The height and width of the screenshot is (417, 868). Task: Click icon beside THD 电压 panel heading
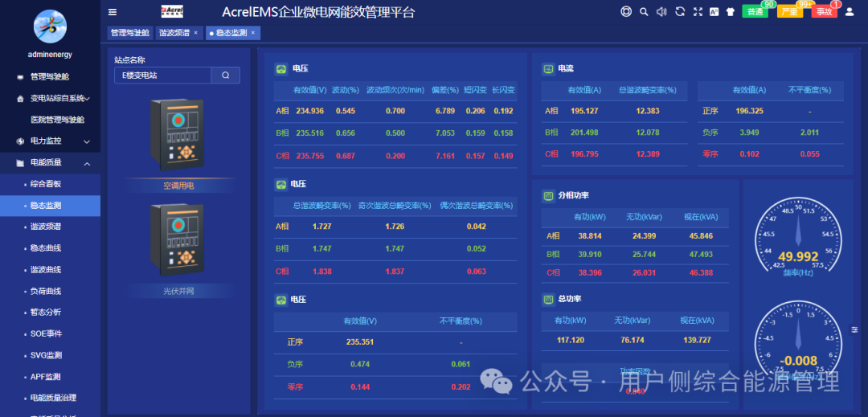(280, 184)
